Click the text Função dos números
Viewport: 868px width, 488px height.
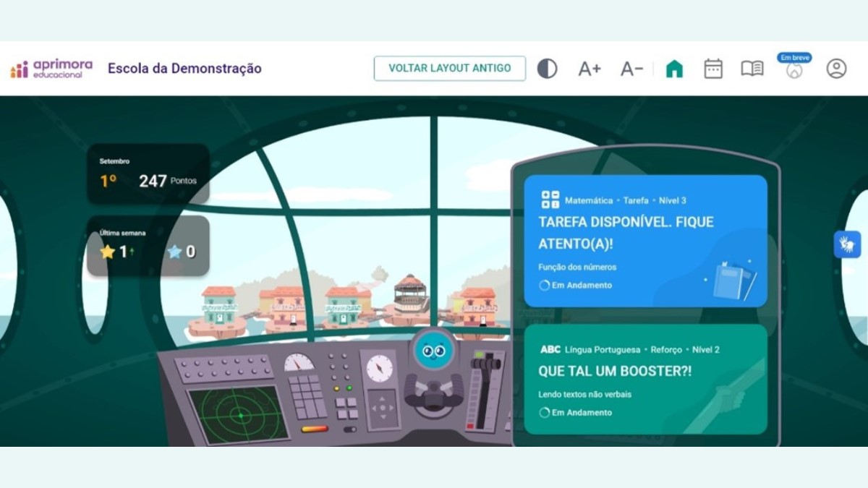[577, 267]
